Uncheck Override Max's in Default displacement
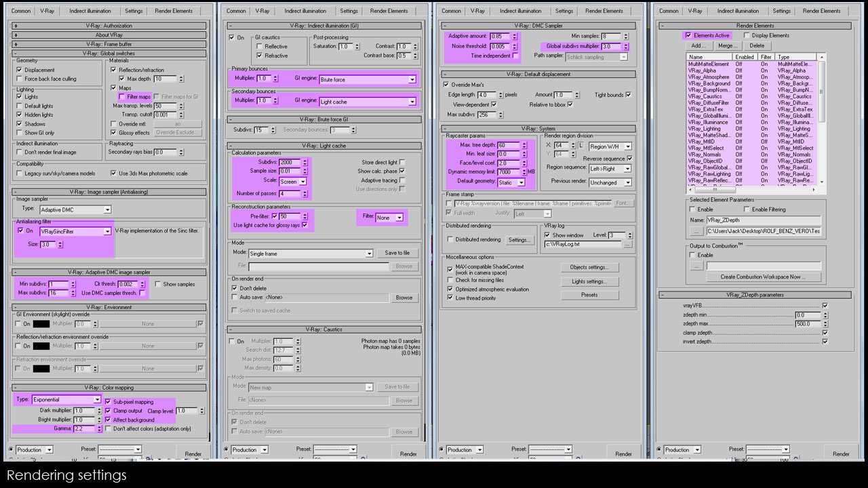 click(445, 84)
